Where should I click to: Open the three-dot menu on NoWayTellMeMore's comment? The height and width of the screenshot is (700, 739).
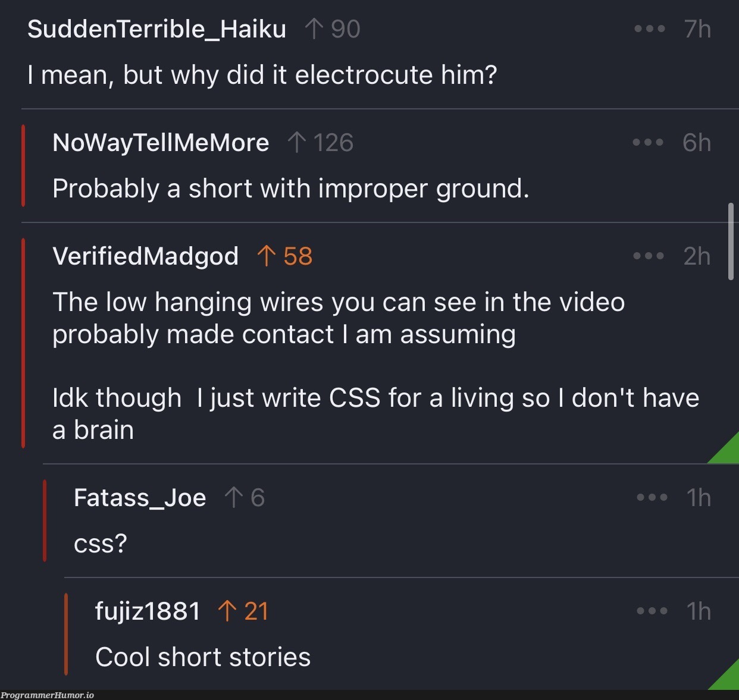pyautogui.click(x=648, y=143)
